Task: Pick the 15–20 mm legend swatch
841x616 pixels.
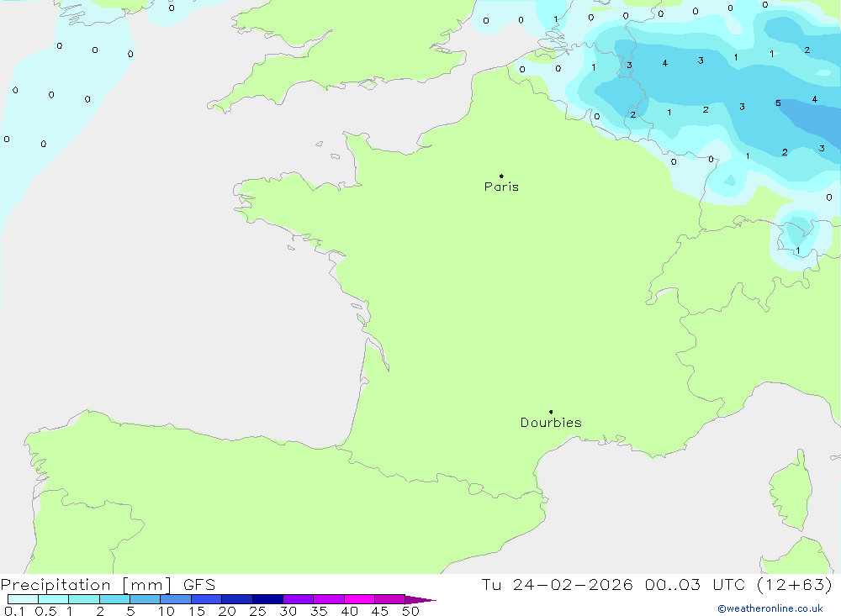Action: [x=207, y=599]
